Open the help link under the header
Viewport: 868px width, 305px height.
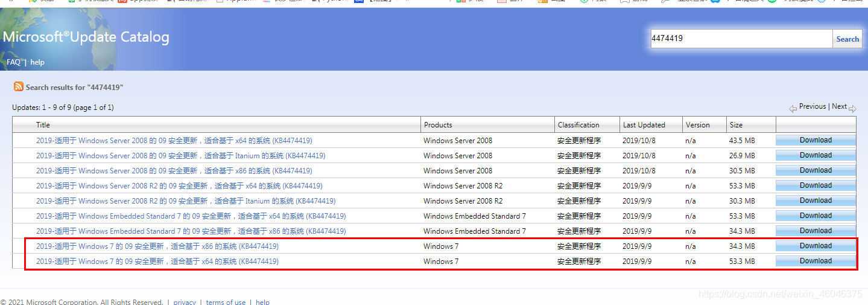pos(37,62)
